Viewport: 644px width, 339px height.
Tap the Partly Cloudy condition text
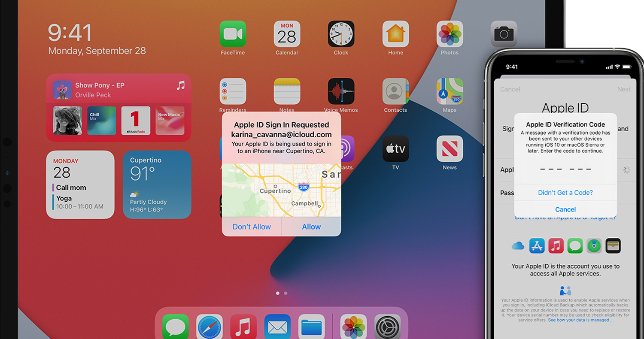pos(148,202)
